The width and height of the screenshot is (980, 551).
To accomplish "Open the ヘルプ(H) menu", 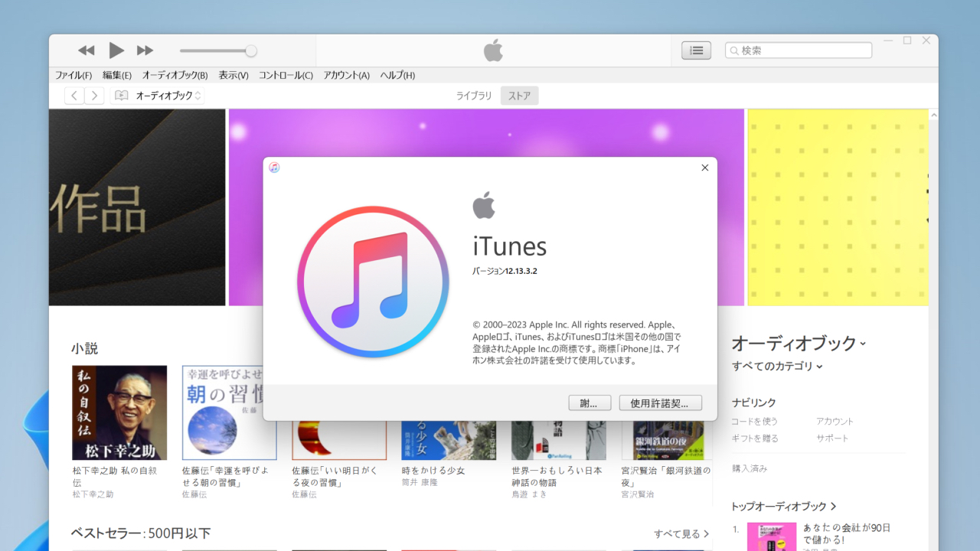I will click(398, 75).
